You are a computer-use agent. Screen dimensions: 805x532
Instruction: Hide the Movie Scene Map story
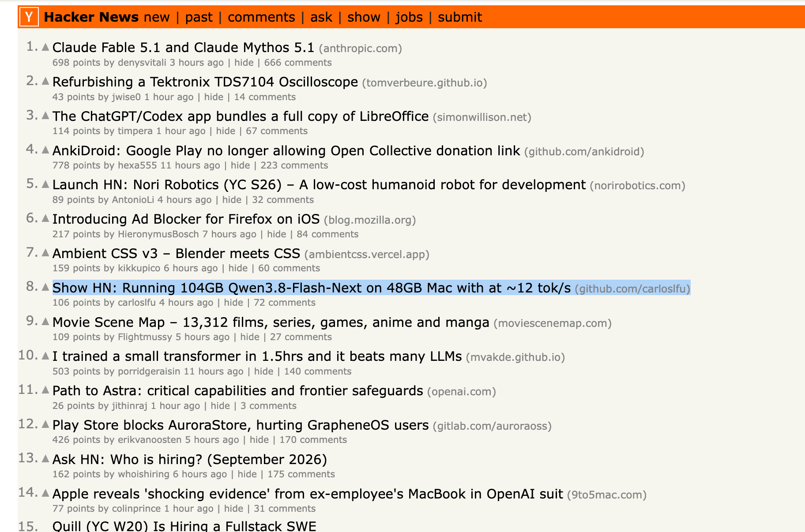pyautogui.click(x=250, y=337)
